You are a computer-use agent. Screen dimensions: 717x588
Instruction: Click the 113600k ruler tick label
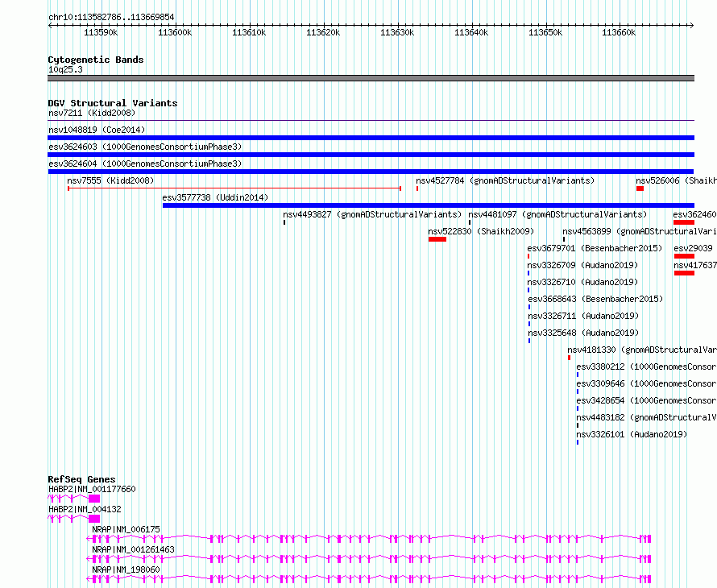(175, 32)
